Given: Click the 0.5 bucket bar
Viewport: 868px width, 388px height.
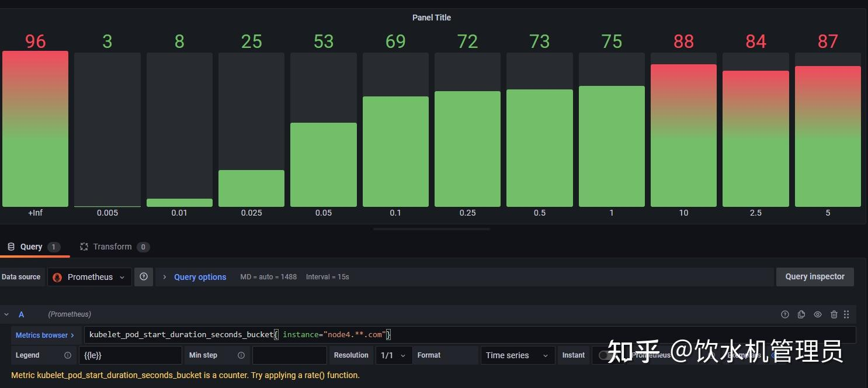Looking at the screenshot, I should [540, 148].
